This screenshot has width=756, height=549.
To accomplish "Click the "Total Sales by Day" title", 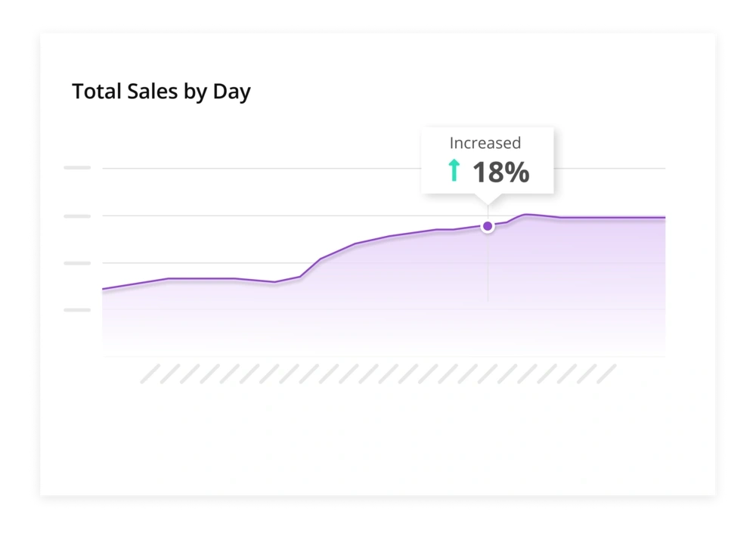I will [161, 92].
